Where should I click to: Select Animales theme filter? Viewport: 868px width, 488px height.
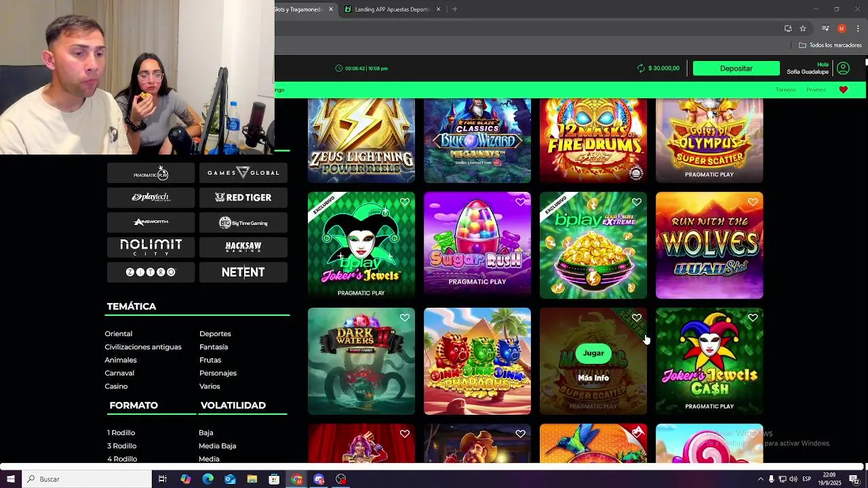tap(121, 360)
